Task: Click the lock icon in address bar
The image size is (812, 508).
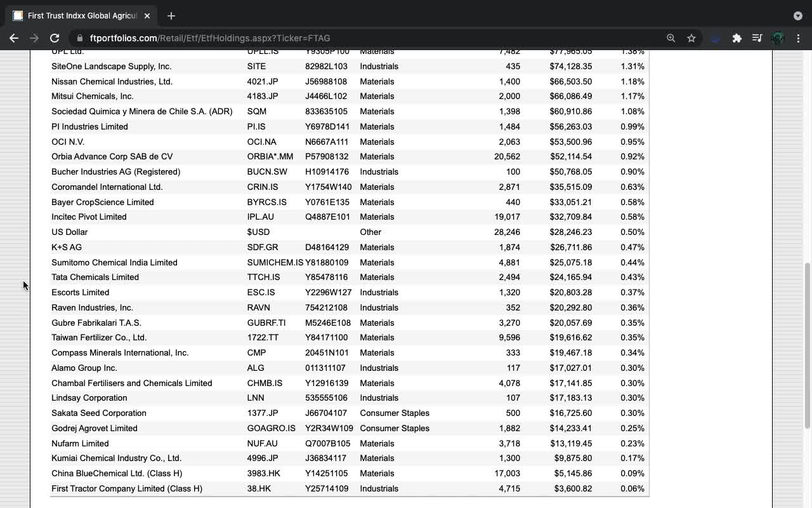Action: tap(79, 38)
